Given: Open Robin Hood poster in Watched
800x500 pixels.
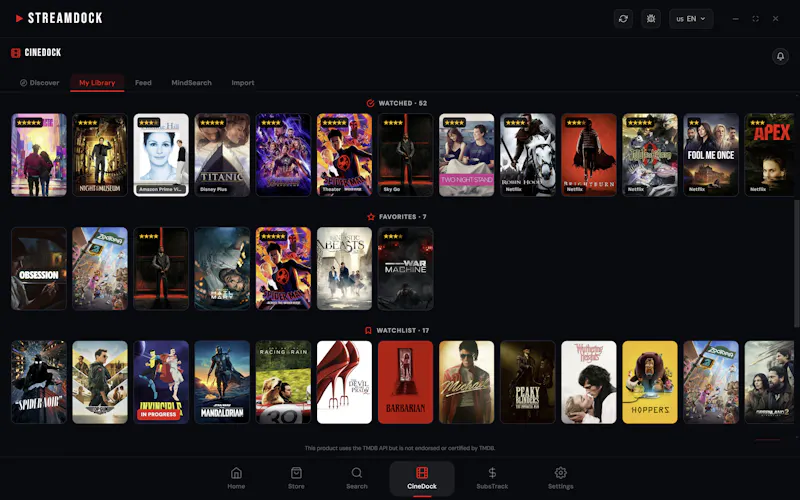Looking at the screenshot, I should click(528, 155).
